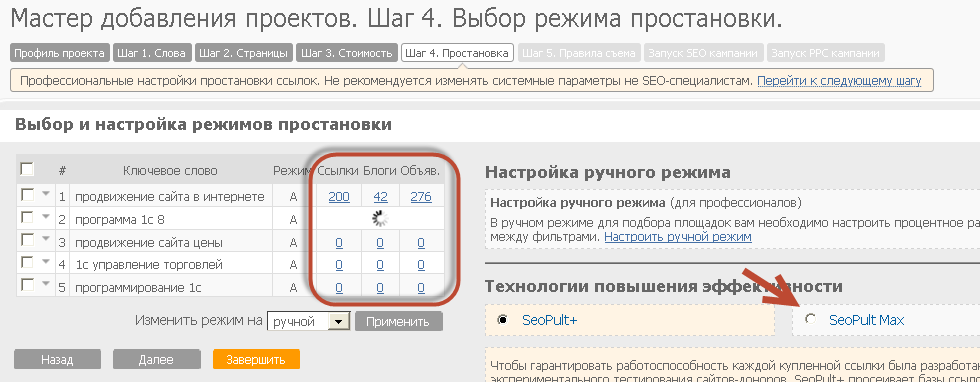The width and height of the screenshot is (980, 382).
Task: Open arrow icon next to программа 1с 8
Action: (x=45, y=217)
